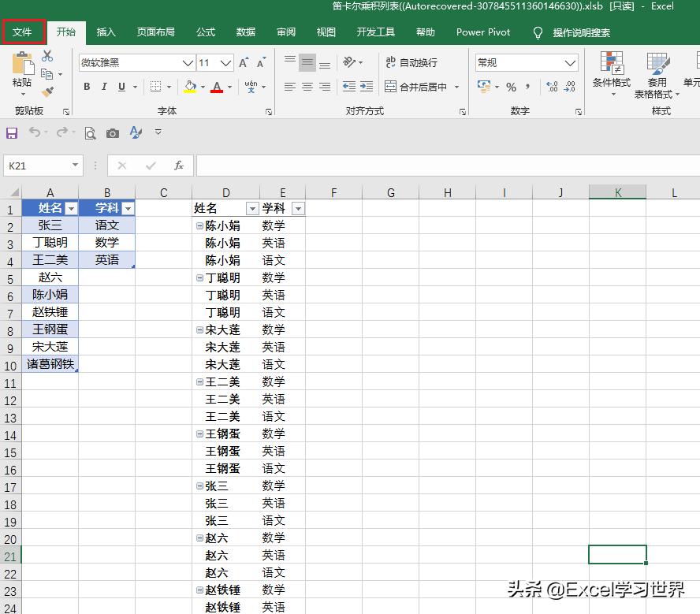
Task: Click the underline U icon
Action: [121, 87]
